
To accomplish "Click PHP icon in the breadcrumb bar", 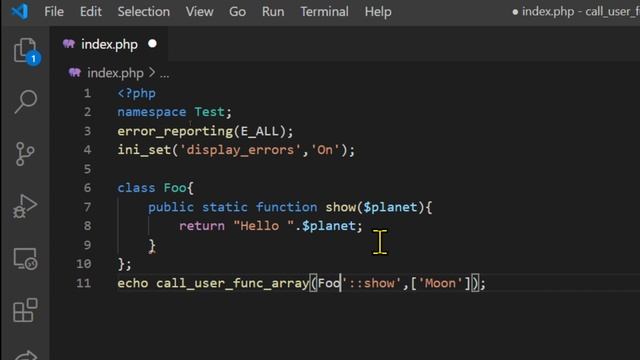I will pyautogui.click(x=75, y=73).
